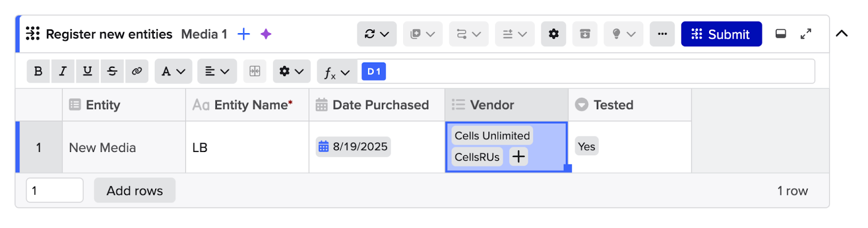Add another vendor with the plus button
The height and width of the screenshot is (228, 868).
coord(519,157)
